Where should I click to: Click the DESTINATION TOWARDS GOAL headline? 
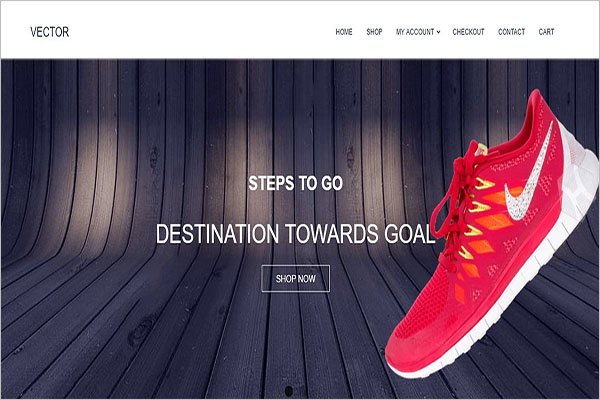pos(295,233)
